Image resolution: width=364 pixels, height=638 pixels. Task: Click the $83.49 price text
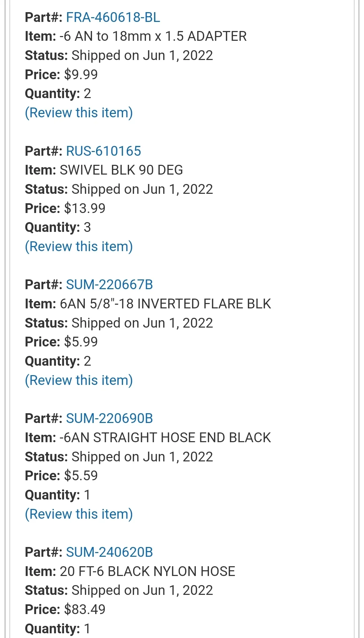point(85,610)
